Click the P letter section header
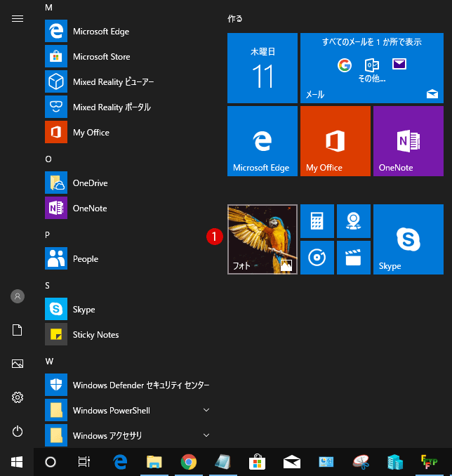This screenshot has height=476, width=452. tap(47, 234)
